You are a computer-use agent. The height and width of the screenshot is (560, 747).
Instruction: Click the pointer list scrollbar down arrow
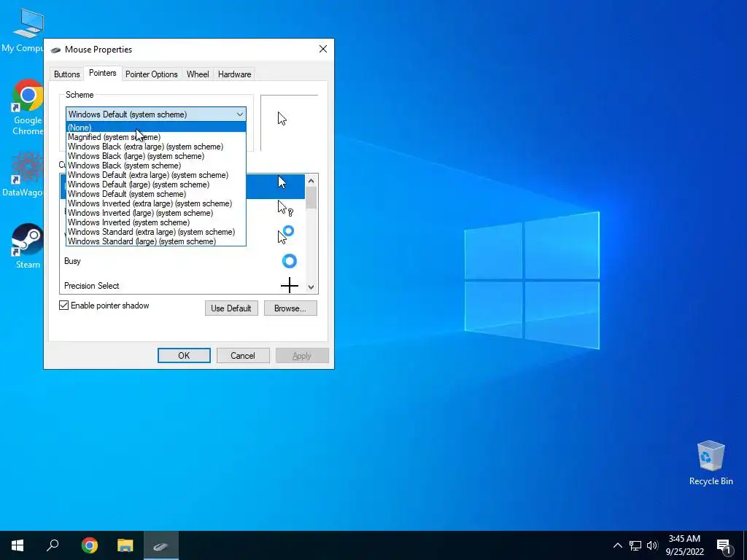311,287
